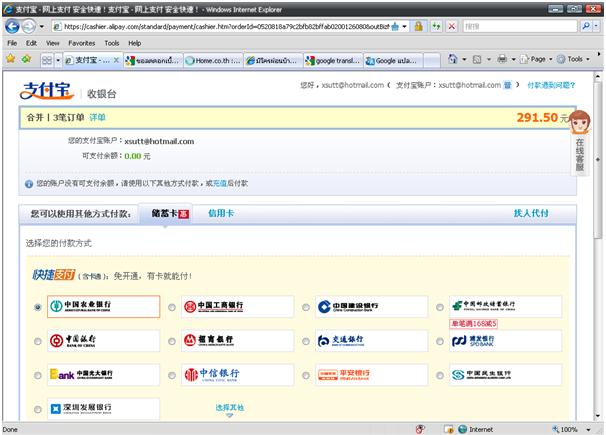Open the Edit menu
The width and height of the screenshot is (606, 435).
(x=31, y=43)
